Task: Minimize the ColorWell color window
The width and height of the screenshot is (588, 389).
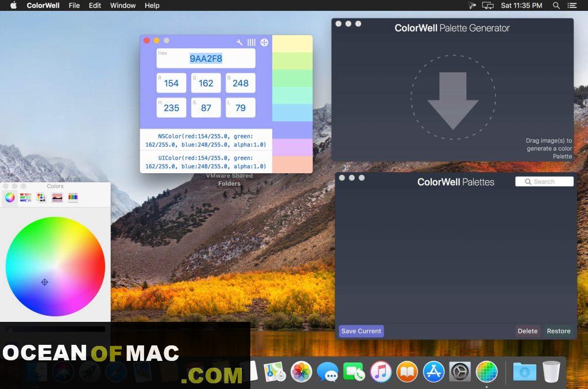Action: coord(156,41)
